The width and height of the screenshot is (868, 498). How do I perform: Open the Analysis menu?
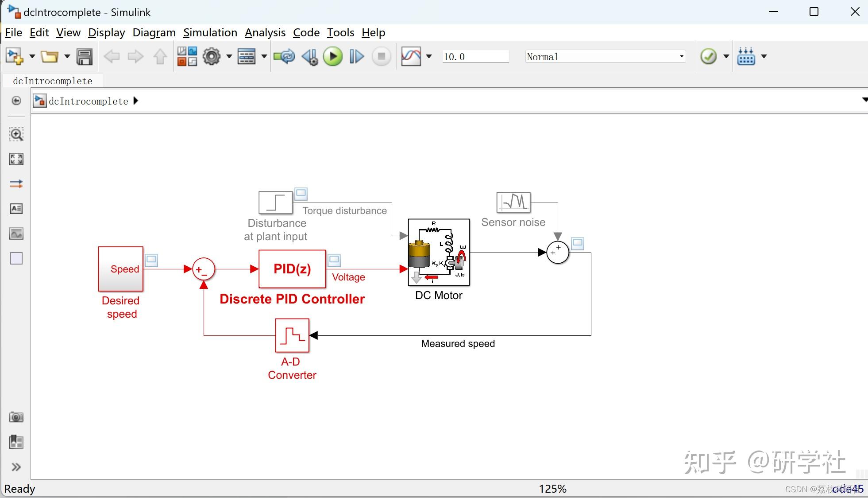(265, 32)
